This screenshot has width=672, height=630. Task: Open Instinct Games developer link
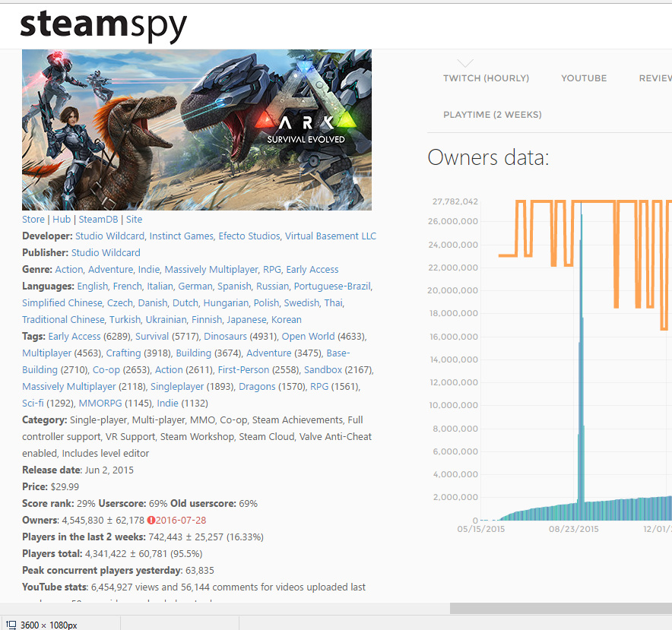(x=181, y=236)
